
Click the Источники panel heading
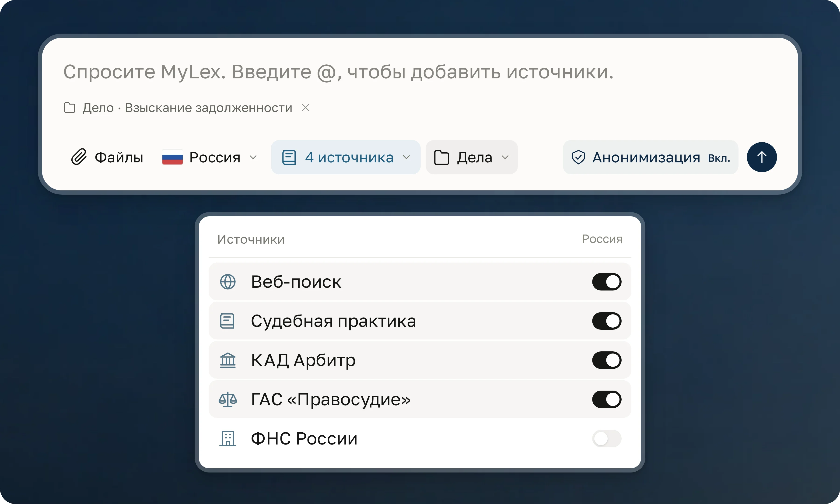(x=251, y=239)
